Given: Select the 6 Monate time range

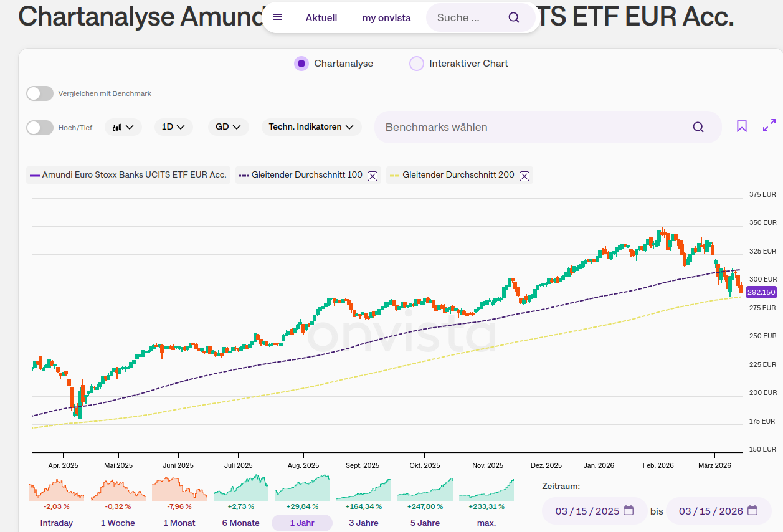Looking at the screenshot, I should (x=241, y=523).
